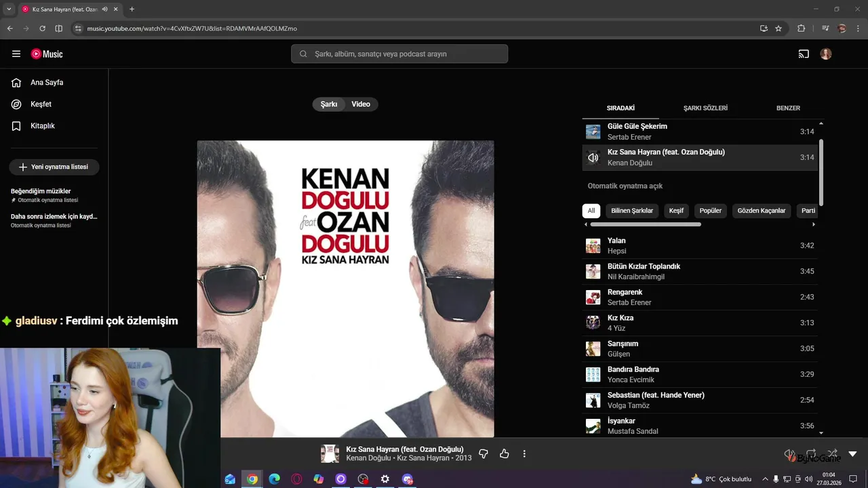Click the queue scrollbar down arrow
Image resolution: width=868 pixels, height=488 pixels.
click(821, 432)
